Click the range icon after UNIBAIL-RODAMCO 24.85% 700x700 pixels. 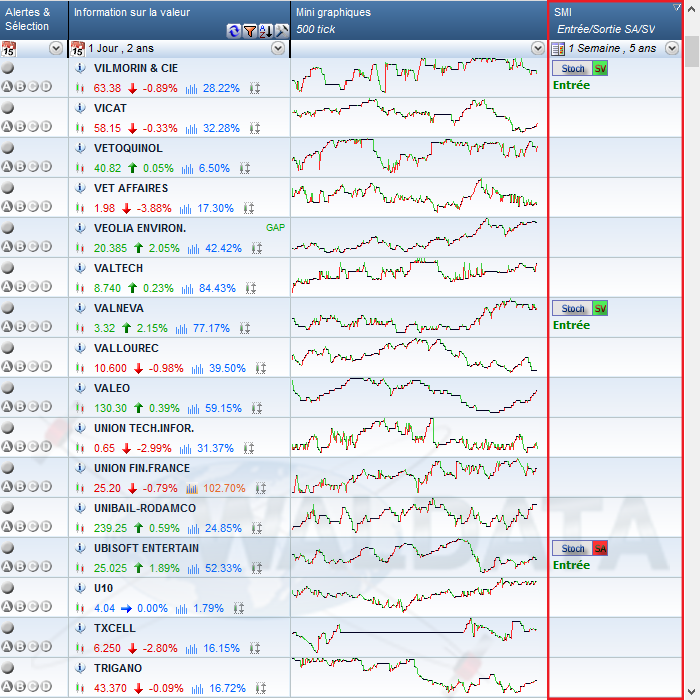[x=257, y=528]
